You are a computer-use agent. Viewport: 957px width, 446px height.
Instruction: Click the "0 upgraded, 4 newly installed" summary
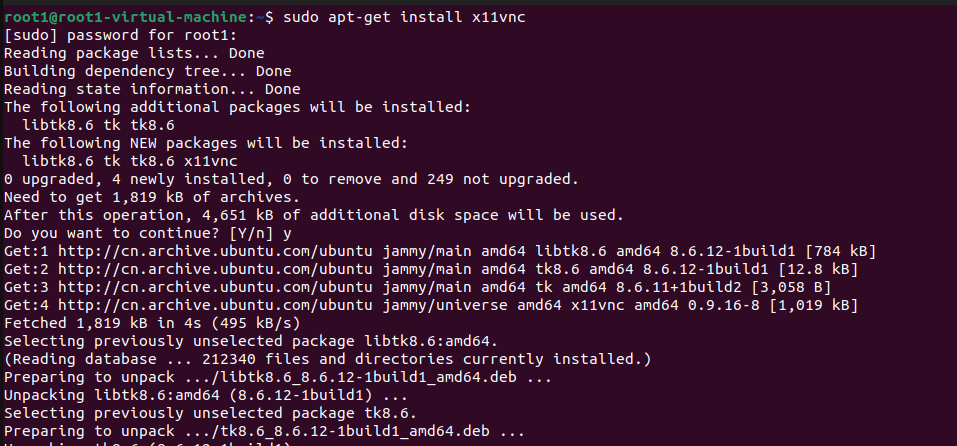[x=290, y=179]
